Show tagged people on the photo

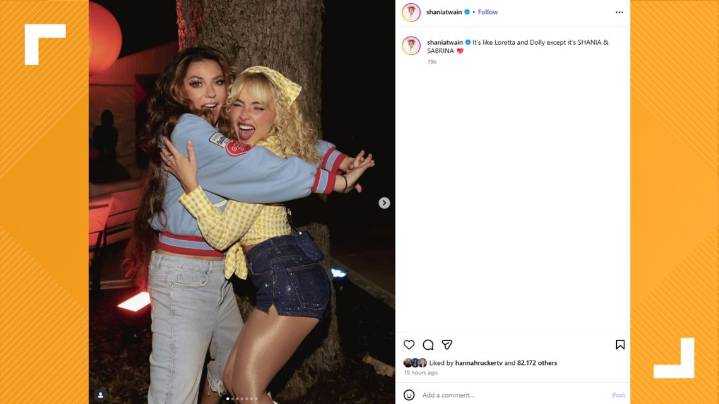coord(100,395)
